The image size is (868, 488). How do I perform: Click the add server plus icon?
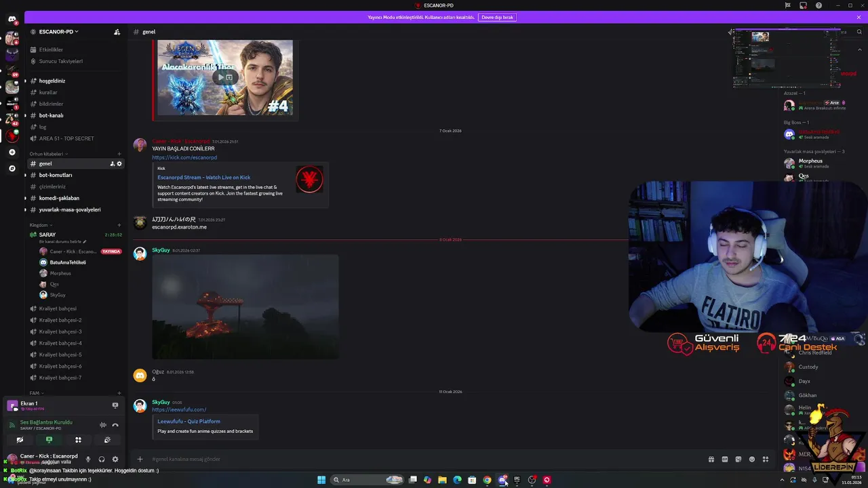click(12, 152)
